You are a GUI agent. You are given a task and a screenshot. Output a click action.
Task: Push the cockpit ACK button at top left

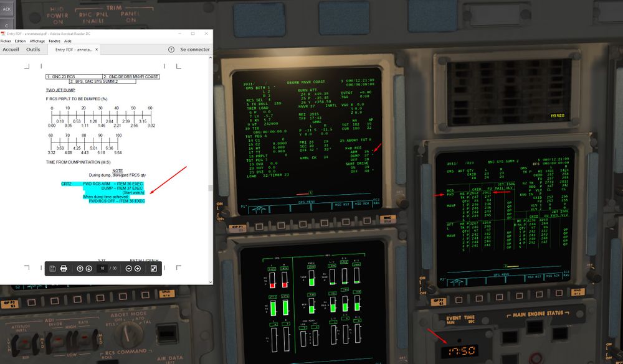tap(6, 9)
